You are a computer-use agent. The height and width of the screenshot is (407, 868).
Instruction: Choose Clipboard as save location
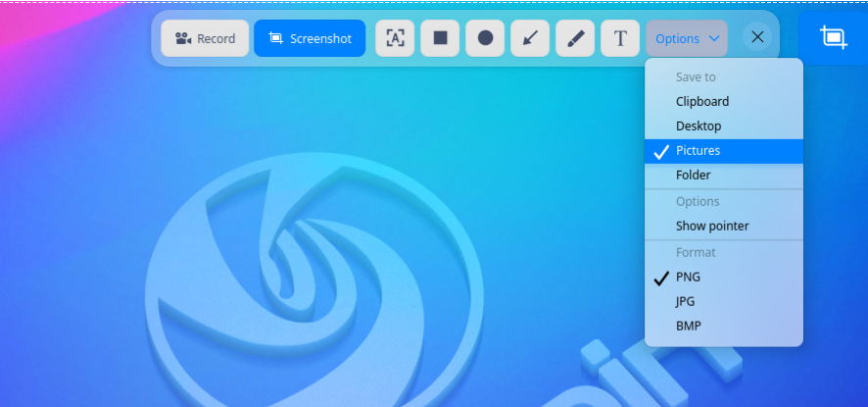(724, 101)
